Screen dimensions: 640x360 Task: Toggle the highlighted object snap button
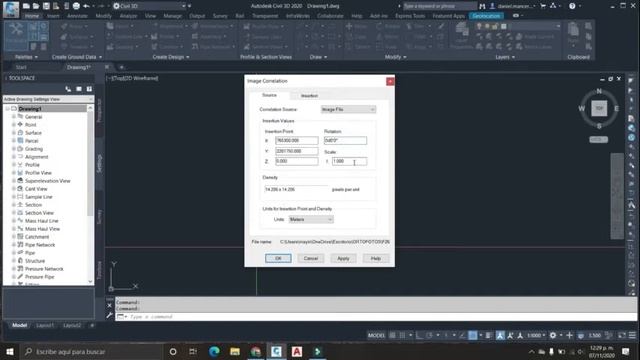473,335
